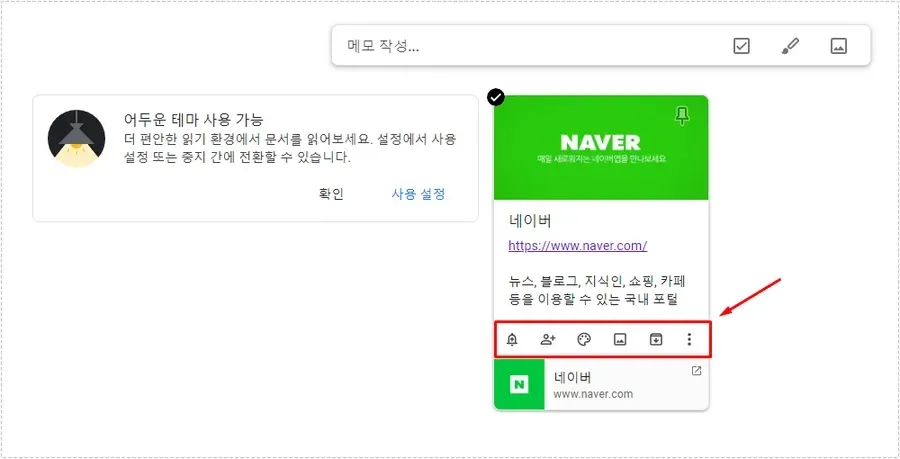Screen dimensions: 900x459
Task: Open the three-dot more menu on note
Action: (x=689, y=340)
